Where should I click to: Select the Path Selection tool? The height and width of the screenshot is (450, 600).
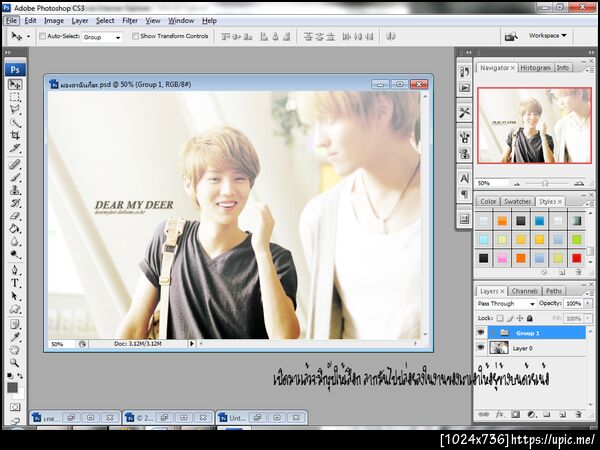(x=15, y=296)
